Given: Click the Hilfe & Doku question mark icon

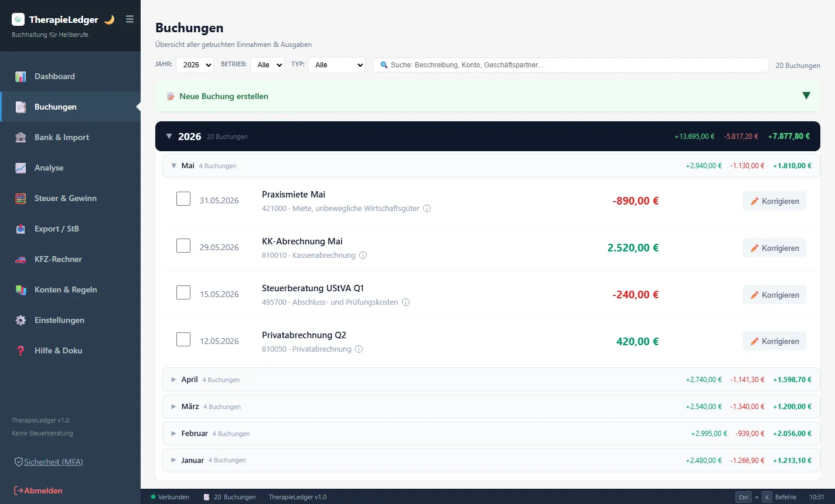Looking at the screenshot, I should point(21,350).
